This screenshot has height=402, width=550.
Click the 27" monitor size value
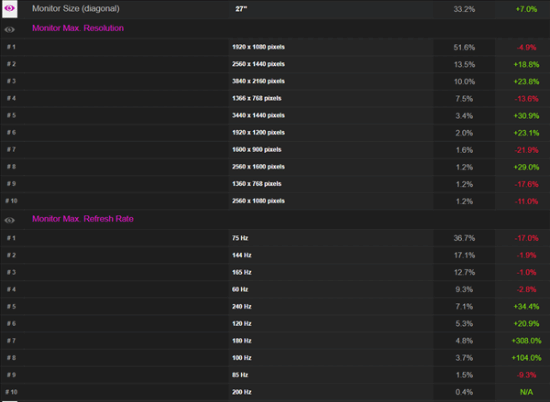point(241,9)
